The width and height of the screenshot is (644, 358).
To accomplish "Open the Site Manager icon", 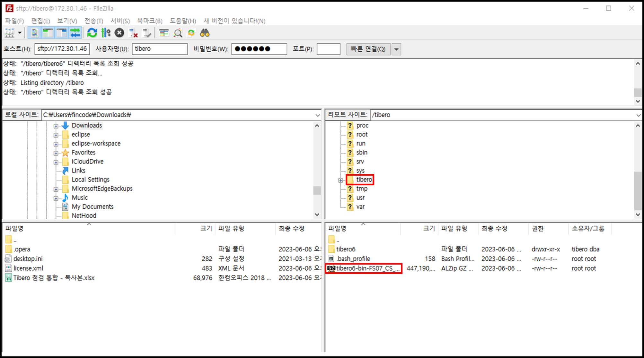I will coord(9,33).
